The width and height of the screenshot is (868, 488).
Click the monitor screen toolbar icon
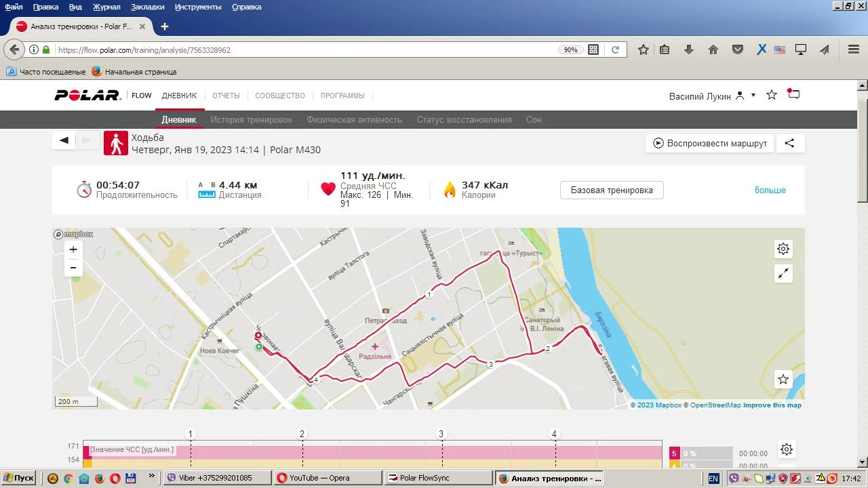point(801,49)
